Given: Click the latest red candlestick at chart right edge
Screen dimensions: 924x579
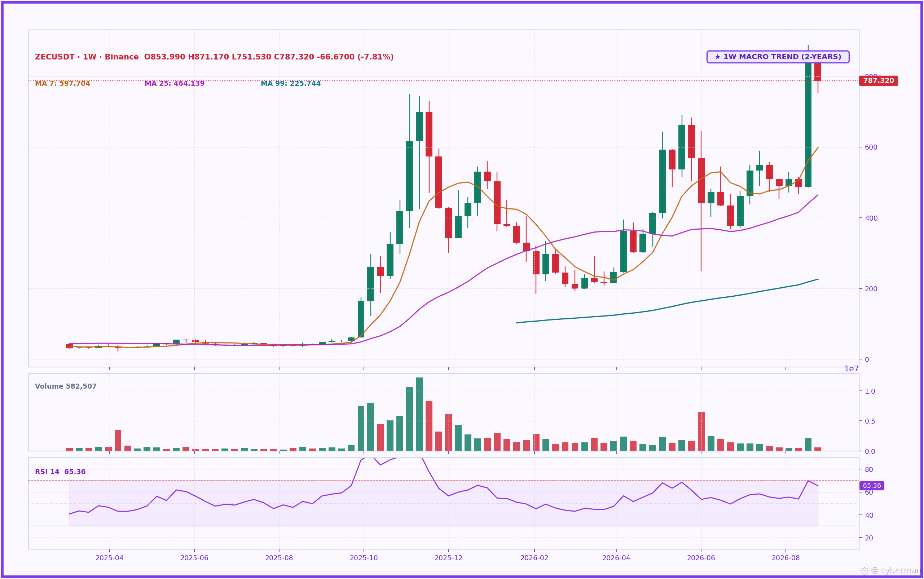Looking at the screenshot, I should point(818,71).
